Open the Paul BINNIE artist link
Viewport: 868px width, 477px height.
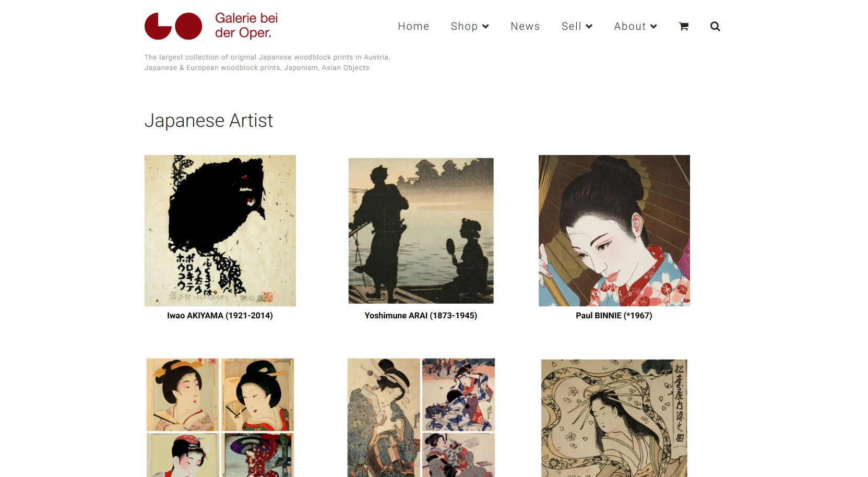click(x=614, y=316)
